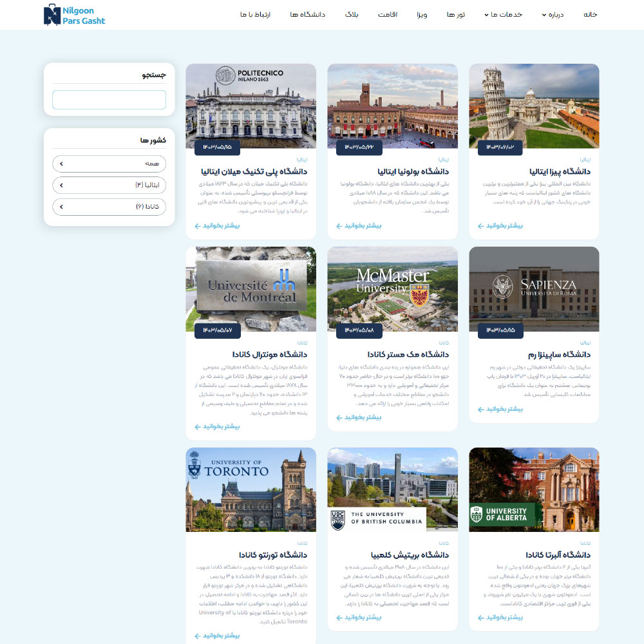The width and height of the screenshot is (644, 644).
Task: Click date badge ۱۴۰۳/۰۵/۰۸ on McMaster card
Action: tap(359, 330)
